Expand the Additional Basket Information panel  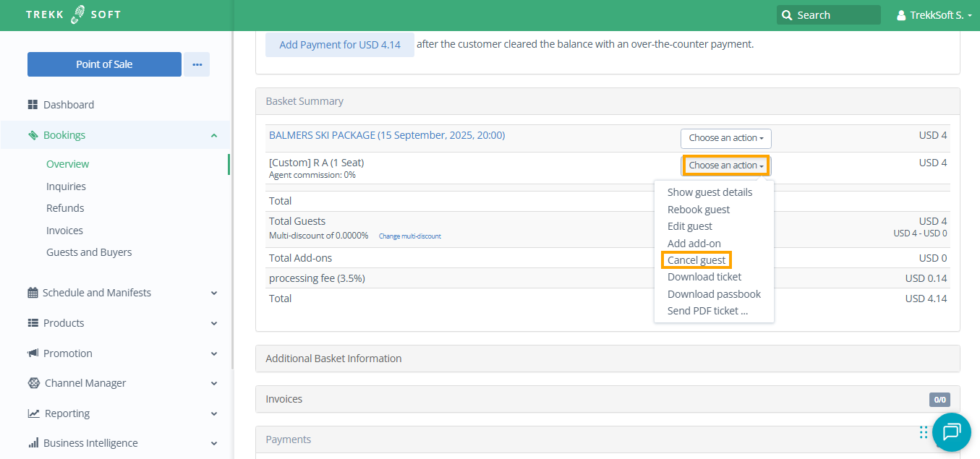click(333, 359)
